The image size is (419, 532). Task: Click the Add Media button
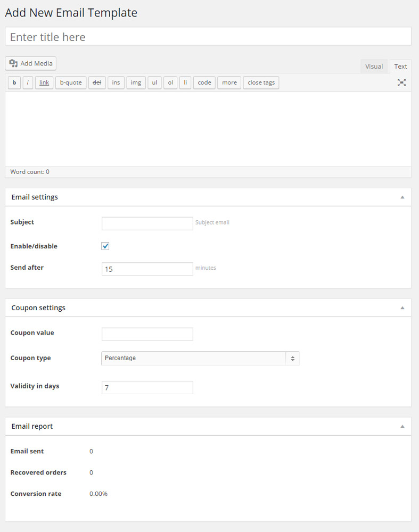pos(31,64)
